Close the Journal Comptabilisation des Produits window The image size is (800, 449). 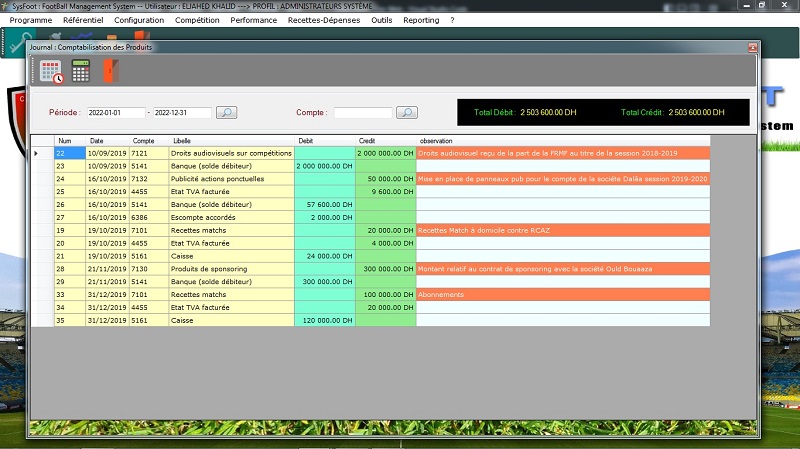(751, 47)
